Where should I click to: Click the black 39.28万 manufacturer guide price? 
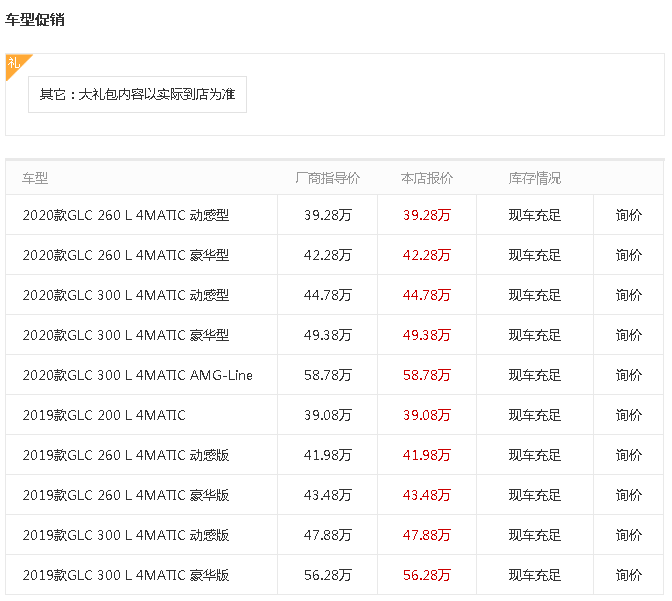point(328,215)
